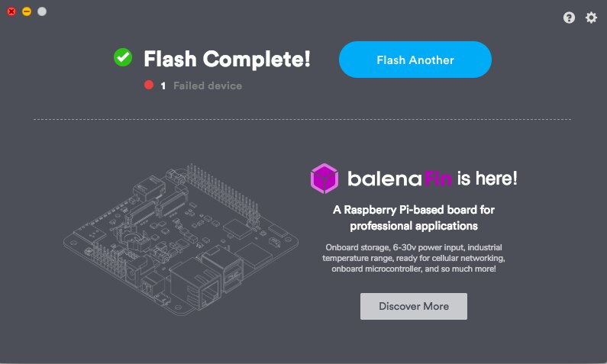Image resolution: width=607 pixels, height=364 pixels.
Task: Close the window with the red button
Action: pos(11,11)
